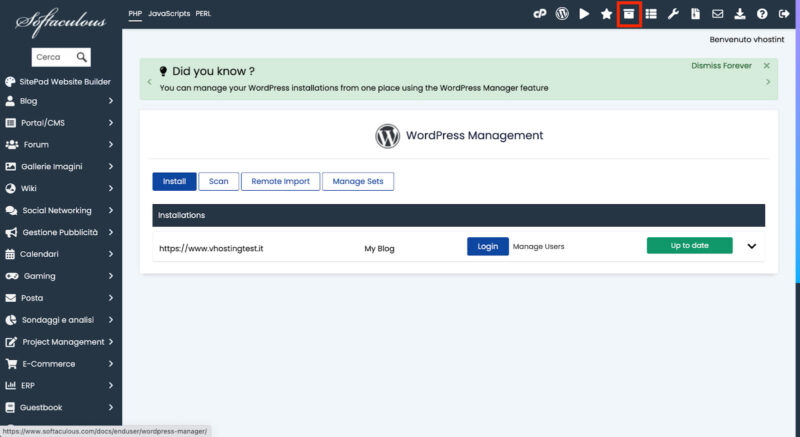
Task: Open the Manage Users link
Action: point(538,246)
